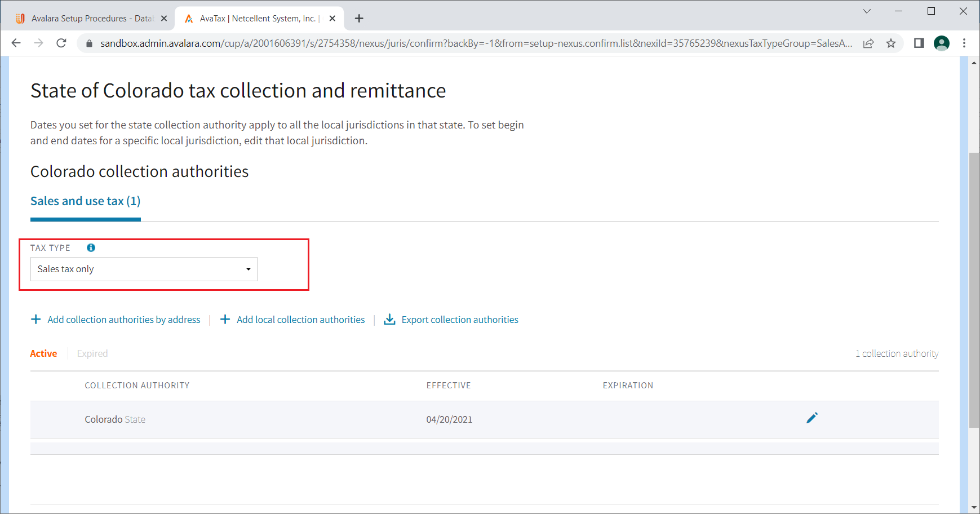This screenshot has height=514, width=980.
Task: Close the AvaTax Netcellent System tab
Action: [332, 19]
